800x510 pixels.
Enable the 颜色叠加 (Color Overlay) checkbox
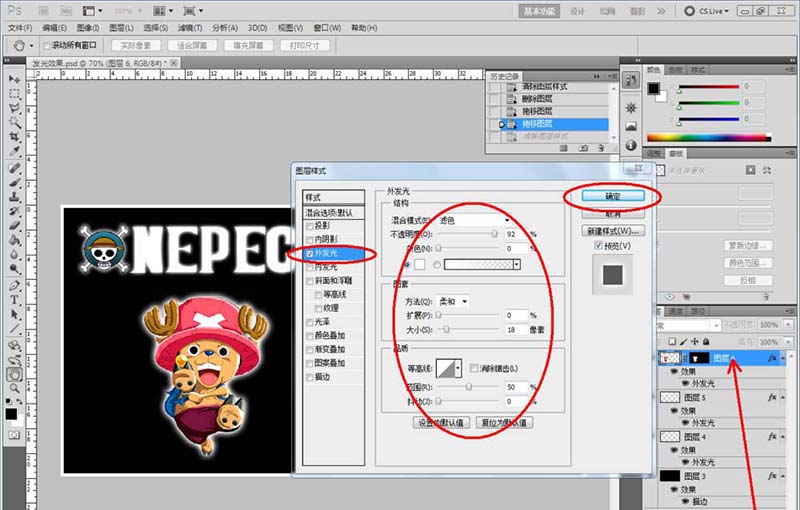[310, 336]
